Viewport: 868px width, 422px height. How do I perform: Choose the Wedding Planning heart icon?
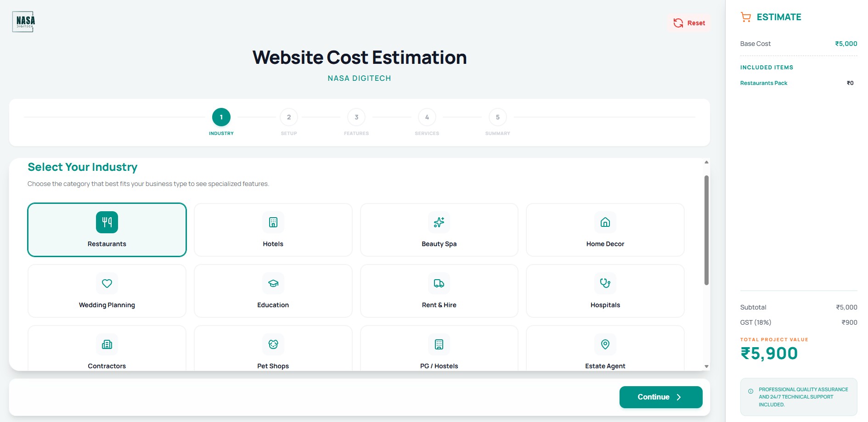pyautogui.click(x=107, y=283)
